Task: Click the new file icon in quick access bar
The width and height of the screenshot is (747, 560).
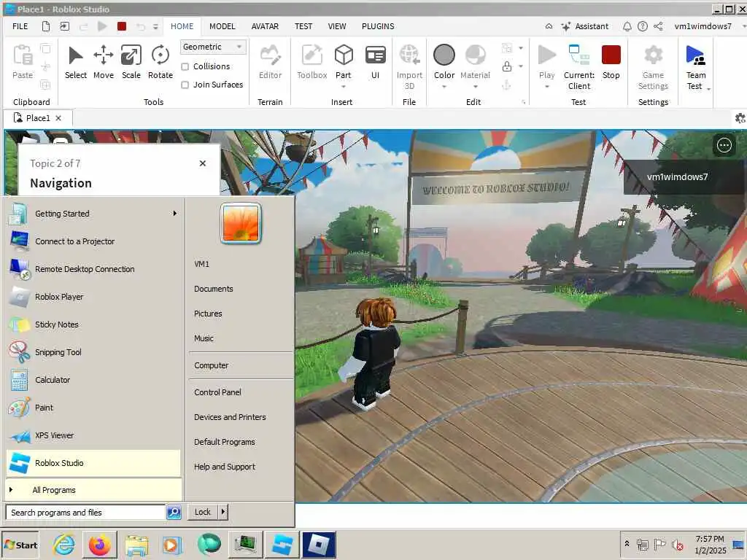Action: 46,26
